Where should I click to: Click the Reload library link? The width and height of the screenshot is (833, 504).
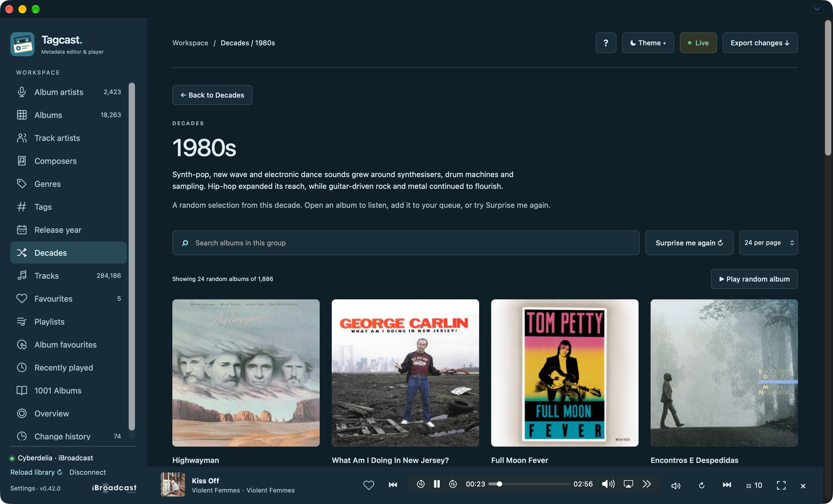(x=36, y=472)
